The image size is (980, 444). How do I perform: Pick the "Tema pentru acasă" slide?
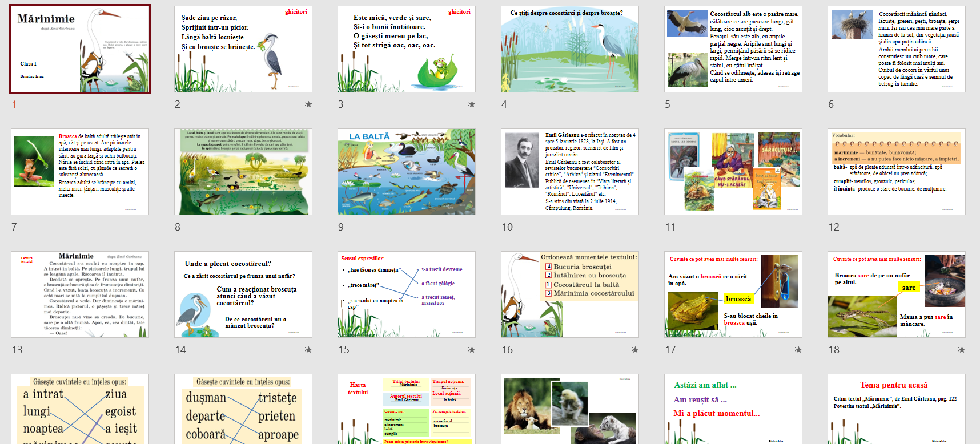pyautogui.click(x=897, y=409)
